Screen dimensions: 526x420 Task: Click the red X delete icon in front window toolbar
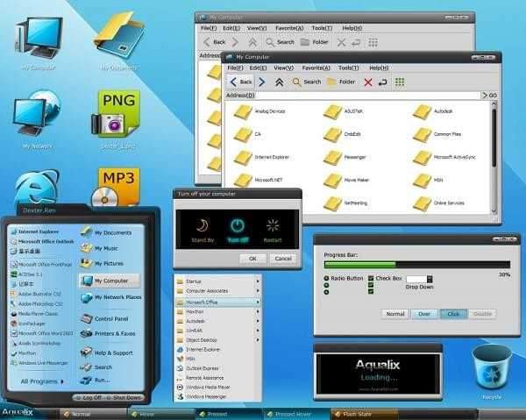367,82
